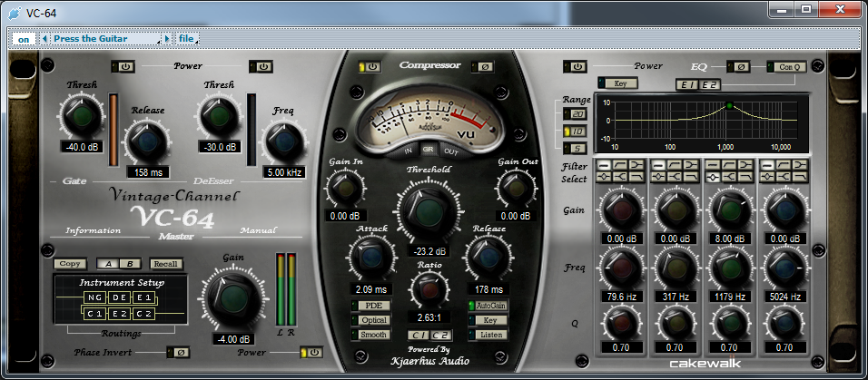Click the Recall button
868x380 pixels.
click(x=165, y=264)
